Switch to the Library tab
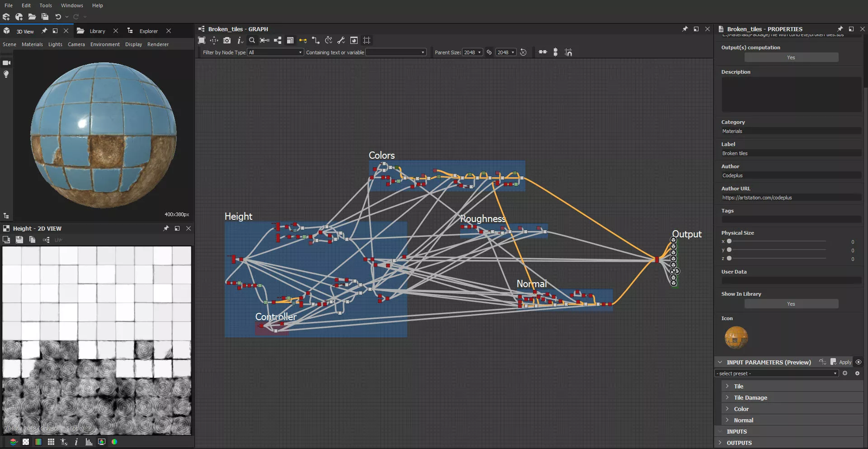 pos(97,31)
